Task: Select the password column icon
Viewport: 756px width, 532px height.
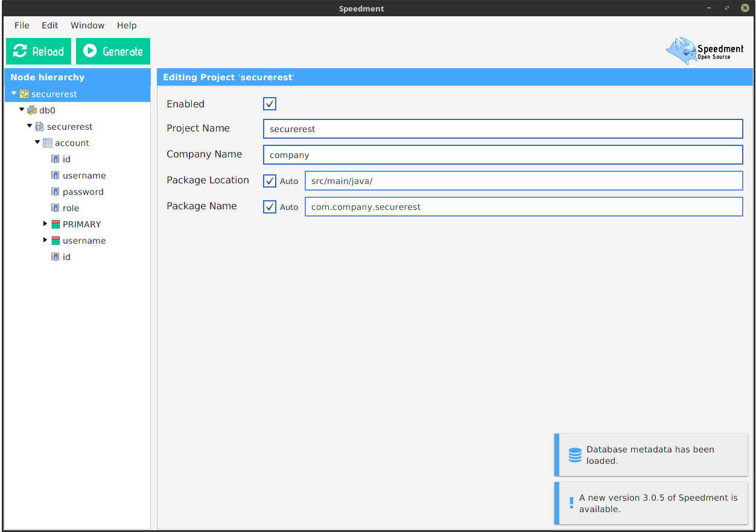Action: pos(56,192)
